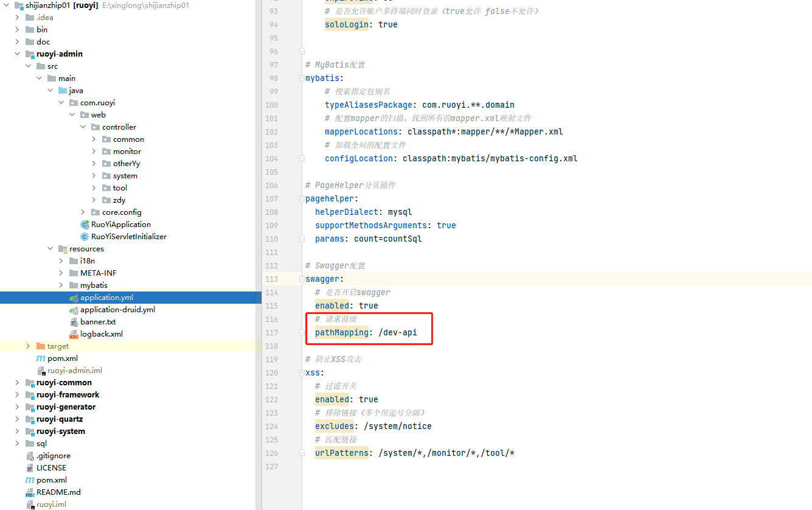Click the configLocation key on line 104
Viewport: 812px width, 510px height.
(x=359, y=158)
